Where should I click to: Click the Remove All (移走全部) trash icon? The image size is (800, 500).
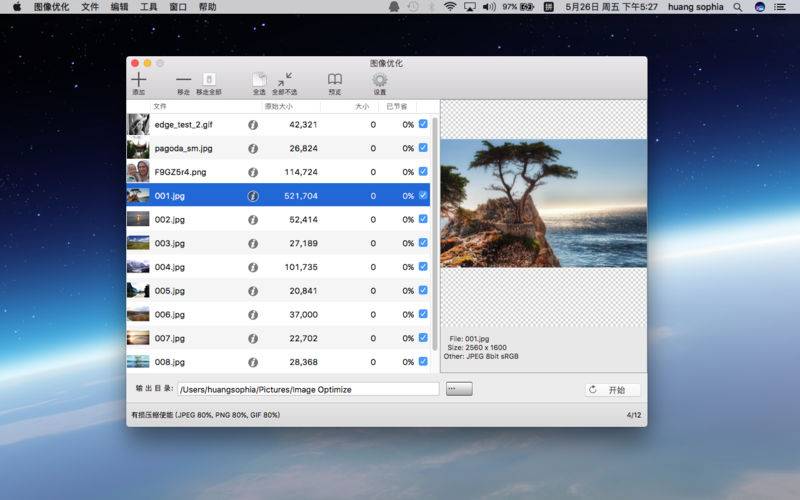[x=209, y=80]
